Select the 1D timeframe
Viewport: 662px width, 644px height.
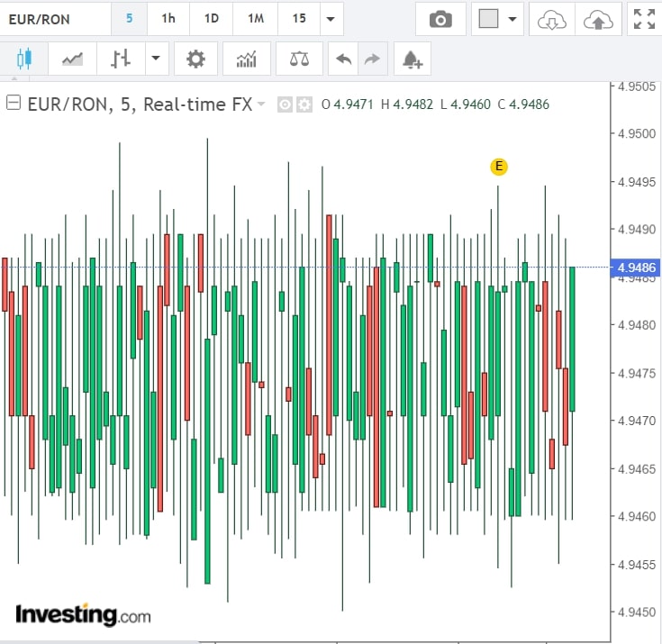pyautogui.click(x=211, y=19)
